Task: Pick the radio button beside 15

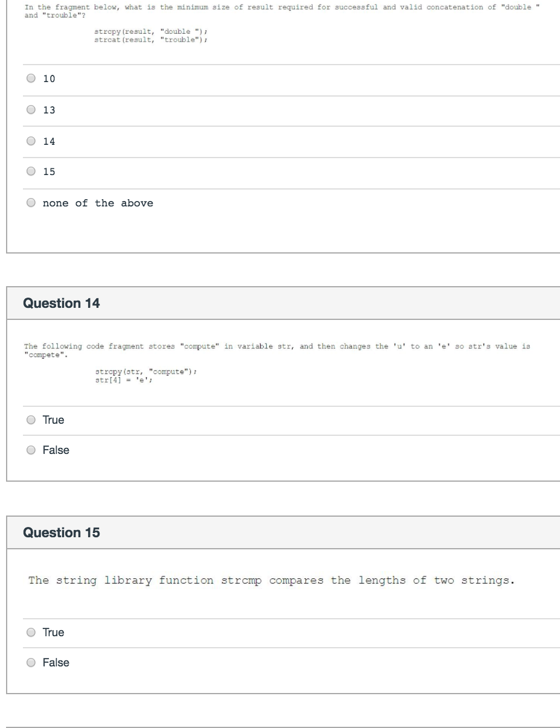Action: (31, 172)
